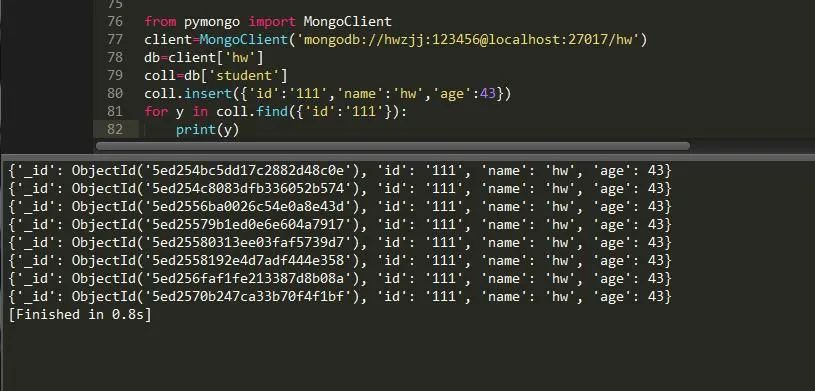The image size is (815, 391).
Task: Click the coll.insert statement line
Action: coord(328,94)
